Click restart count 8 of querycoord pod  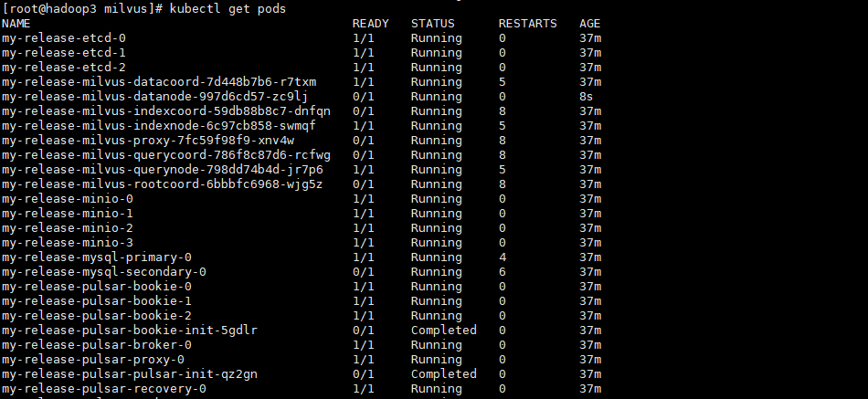pyautogui.click(x=503, y=155)
